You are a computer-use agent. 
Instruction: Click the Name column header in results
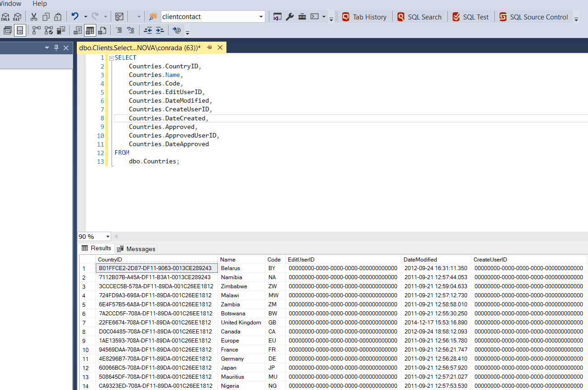click(228, 260)
